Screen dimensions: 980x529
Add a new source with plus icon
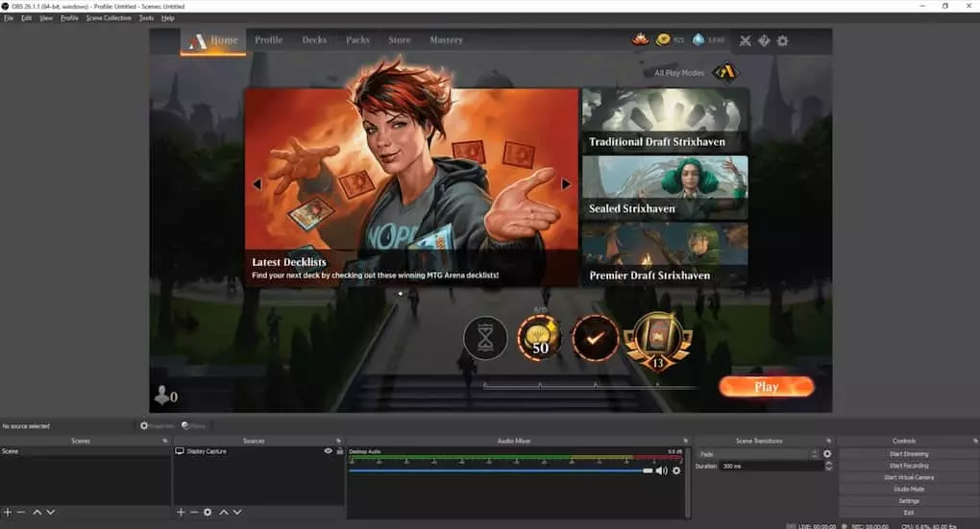click(x=180, y=513)
